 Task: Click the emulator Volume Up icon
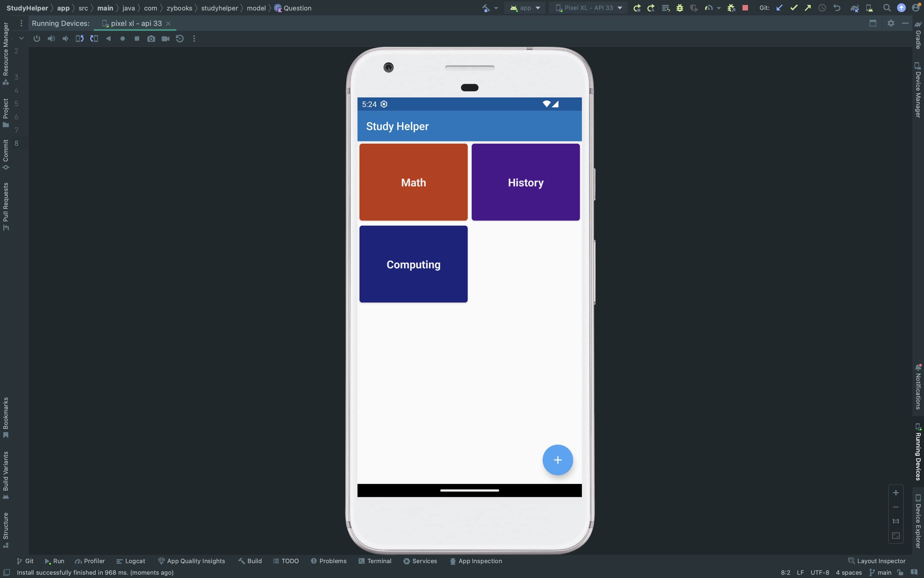[x=51, y=39]
